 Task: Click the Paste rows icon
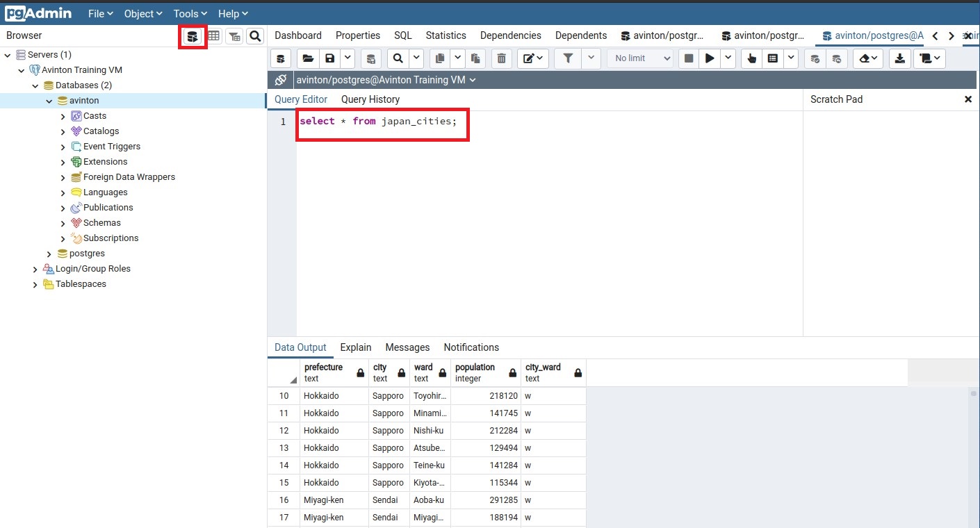[475, 58]
